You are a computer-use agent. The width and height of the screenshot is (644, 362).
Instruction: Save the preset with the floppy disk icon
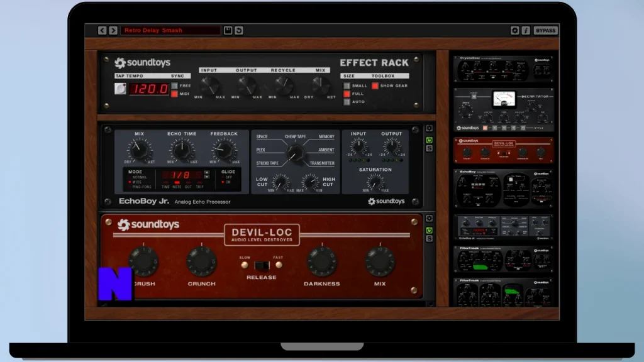pos(228,30)
